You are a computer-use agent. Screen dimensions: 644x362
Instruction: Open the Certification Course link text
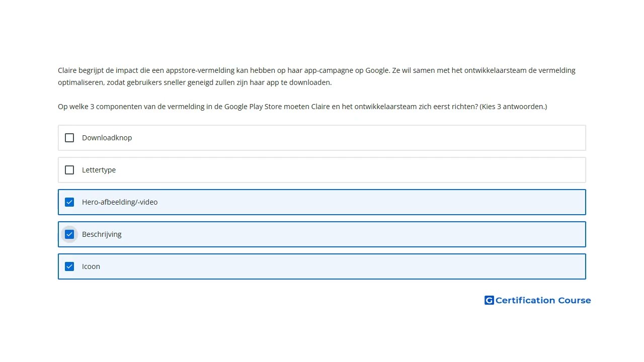[x=543, y=300]
